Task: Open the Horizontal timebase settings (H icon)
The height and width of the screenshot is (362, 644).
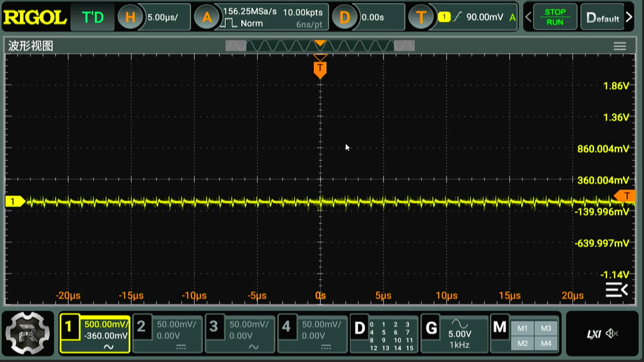Action: pyautogui.click(x=130, y=17)
